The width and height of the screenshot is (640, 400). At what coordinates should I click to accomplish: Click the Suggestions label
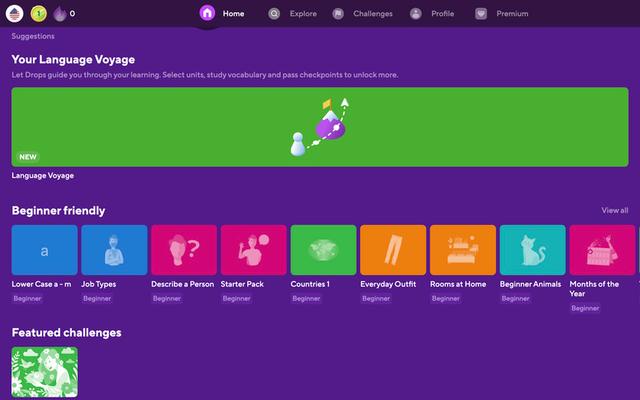[x=33, y=36]
